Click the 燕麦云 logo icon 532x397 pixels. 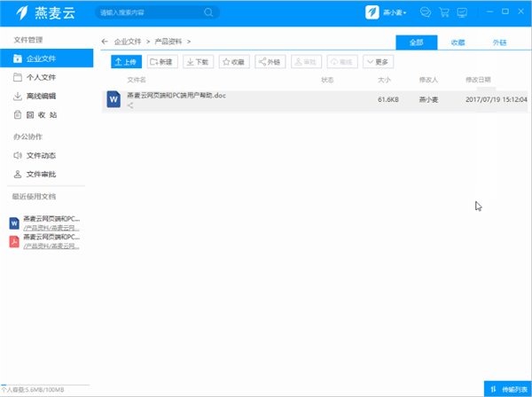pyautogui.click(x=22, y=13)
